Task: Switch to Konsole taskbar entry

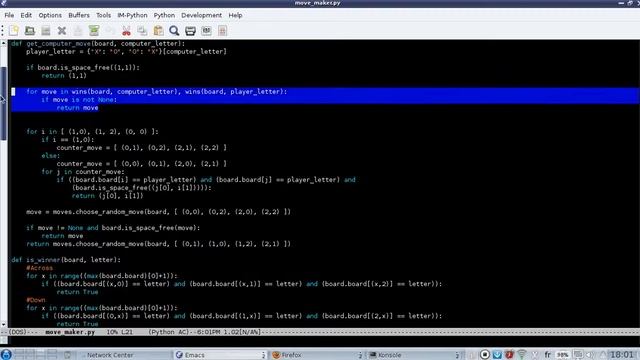Action: point(414,355)
